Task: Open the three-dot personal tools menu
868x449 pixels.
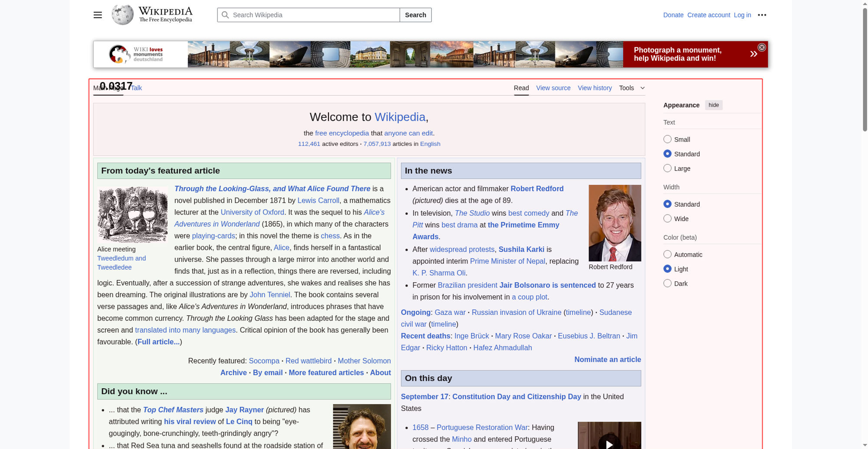Action: click(762, 15)
